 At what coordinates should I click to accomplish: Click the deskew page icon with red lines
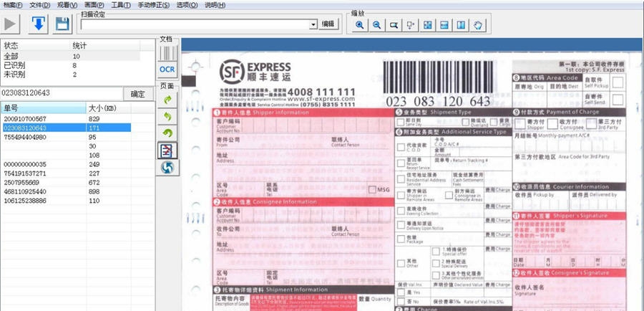(167, 150)
